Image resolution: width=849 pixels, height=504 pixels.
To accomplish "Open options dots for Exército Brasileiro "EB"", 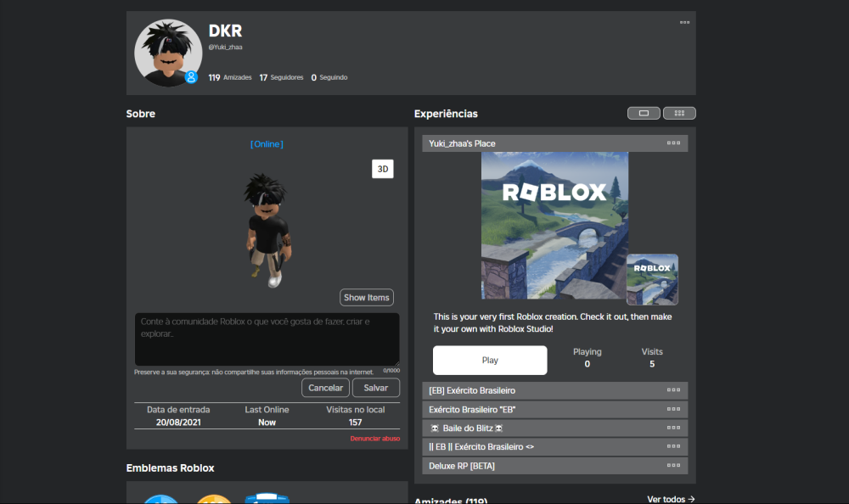I will click(673, 409).
